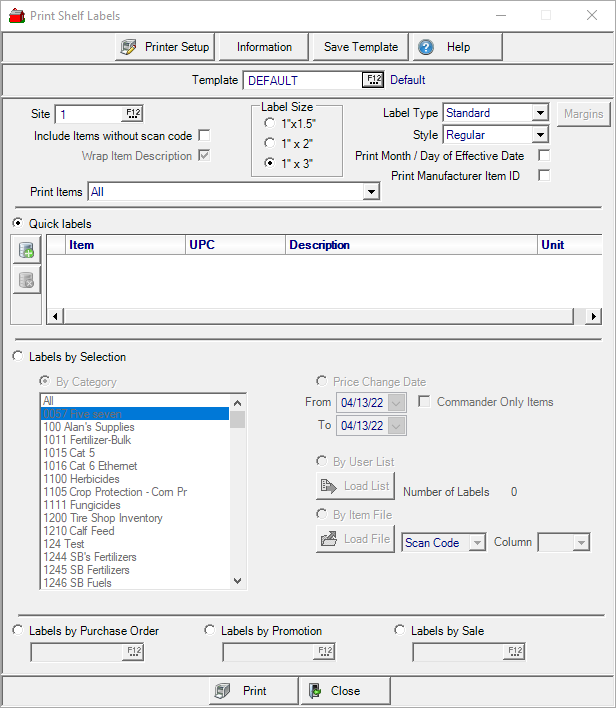Click the add quick label row icon
This screenshot has width=616, height=708.
(27, 251)
